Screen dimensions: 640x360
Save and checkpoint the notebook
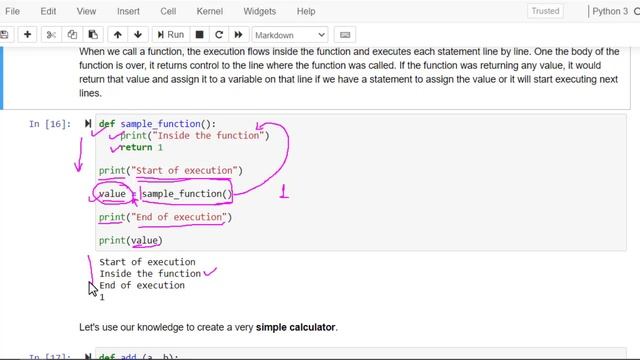(x=5, y=35)
